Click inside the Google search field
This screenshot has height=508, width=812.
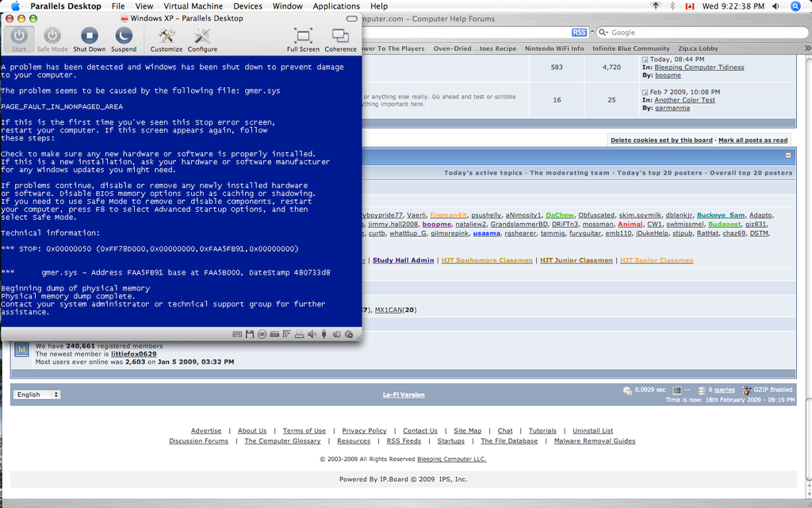coord(703,32)
